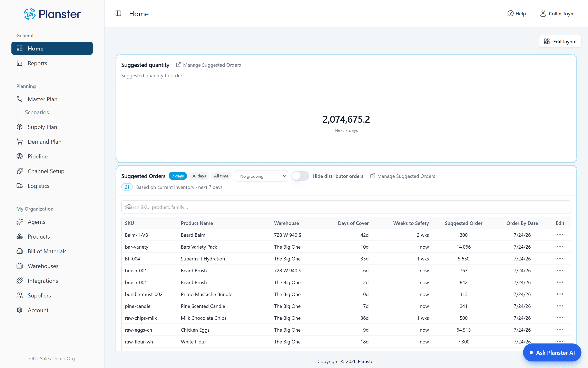Image resolution: width=588 pixels, height=368 pixels.
Task: Click the 14,066 suggested order value
Action: [x=463, y=247]
